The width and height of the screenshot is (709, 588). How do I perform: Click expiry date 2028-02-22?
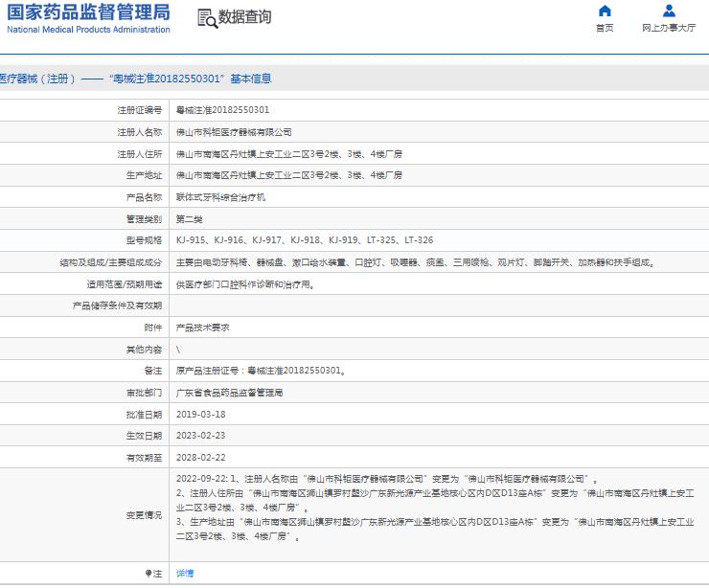coord(201,458)
